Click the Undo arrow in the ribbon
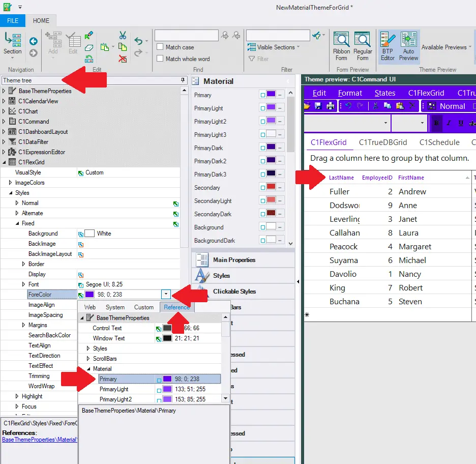 [138, 41]
